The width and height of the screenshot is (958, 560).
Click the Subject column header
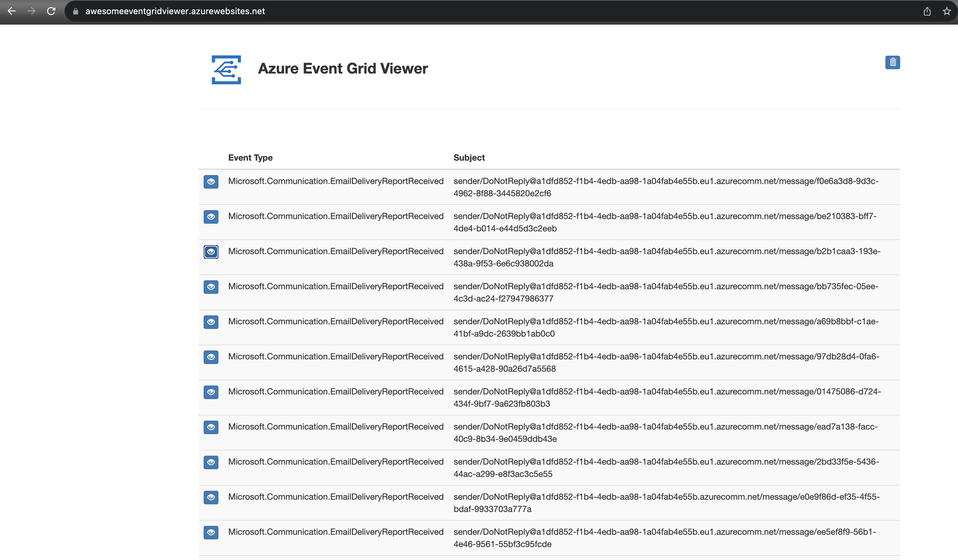coord(469,158)
